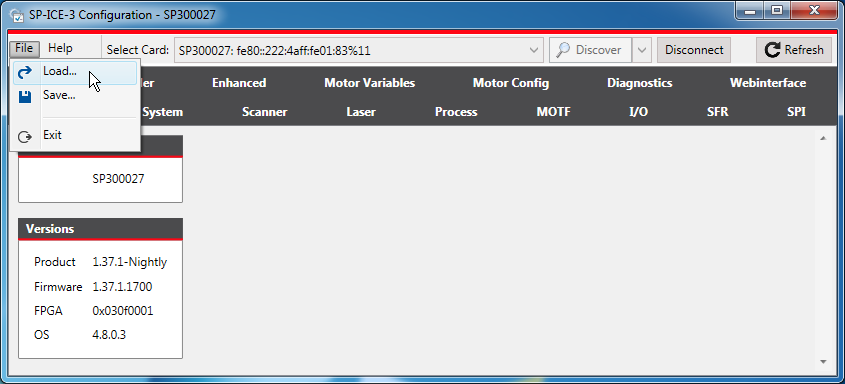Switch to the I/O tab
Viewport: 845px width, 384px height.
638,112
